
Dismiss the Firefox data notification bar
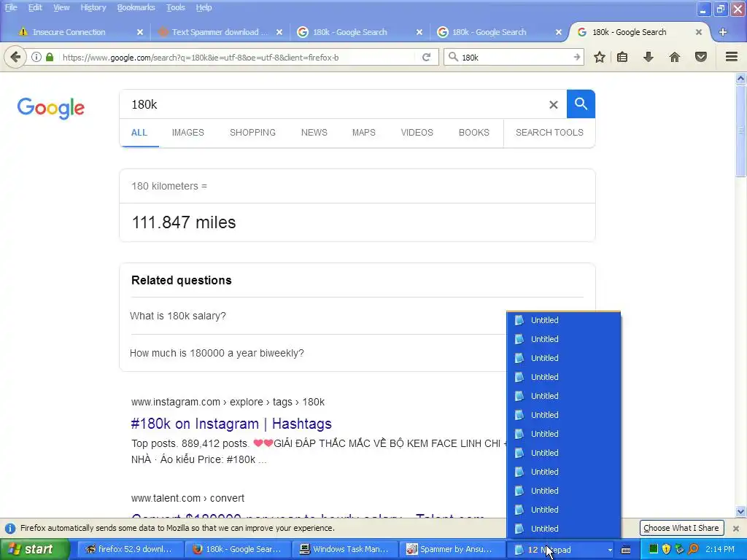[736, 528]
